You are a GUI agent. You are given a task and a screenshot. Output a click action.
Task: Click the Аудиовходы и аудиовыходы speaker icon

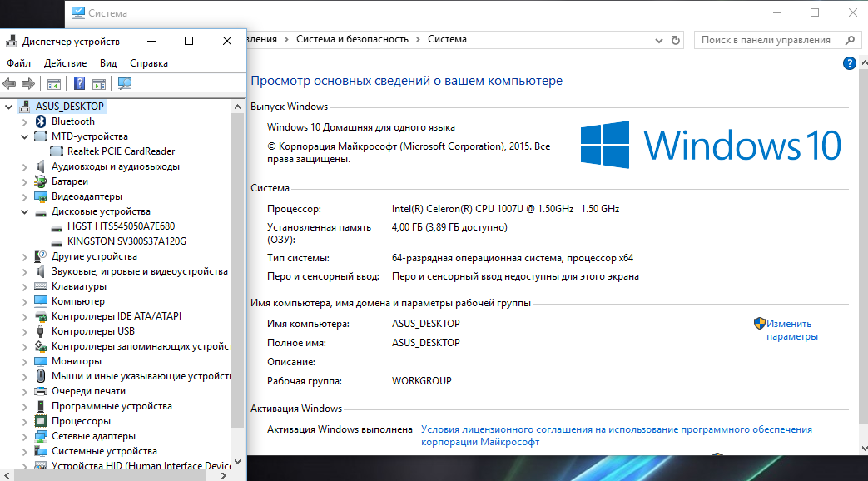coord(41,166)
